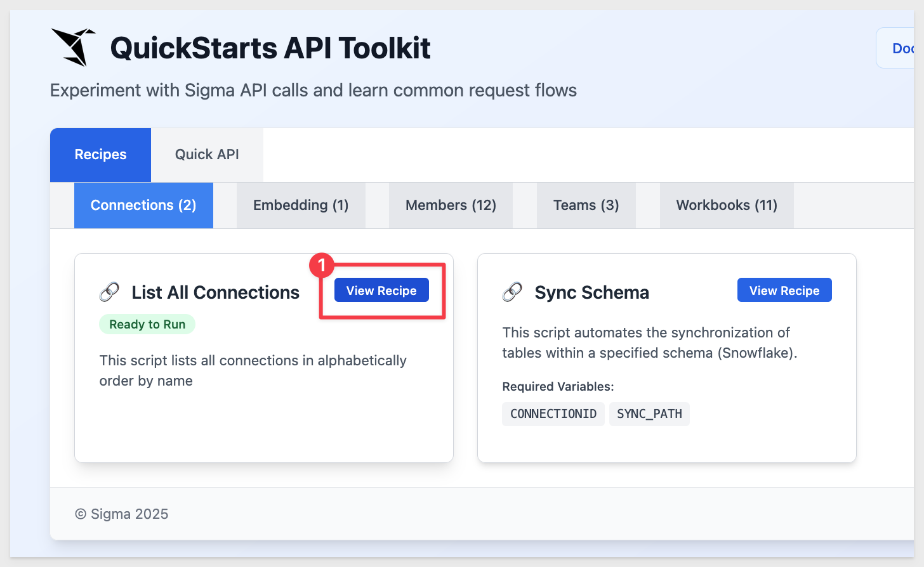
Task: Click the red number 1 annotation badge
Action: (x=322, y=264)
